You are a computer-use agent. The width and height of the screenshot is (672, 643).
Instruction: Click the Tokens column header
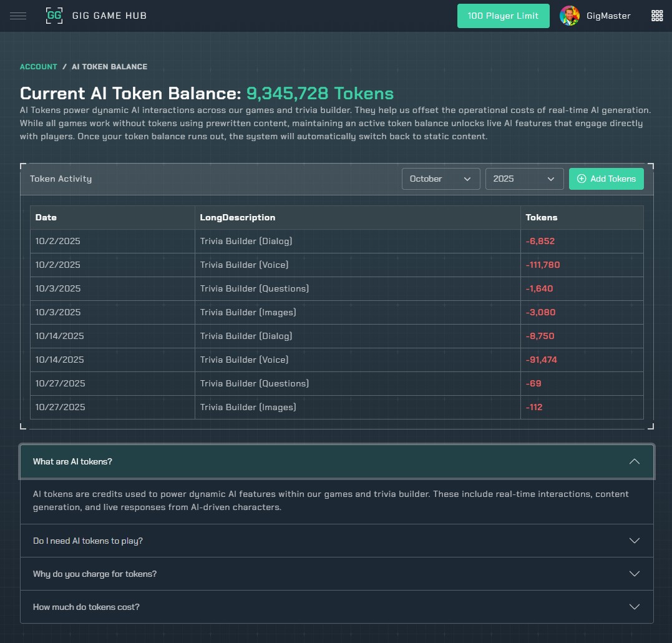(x=542, y=217)
